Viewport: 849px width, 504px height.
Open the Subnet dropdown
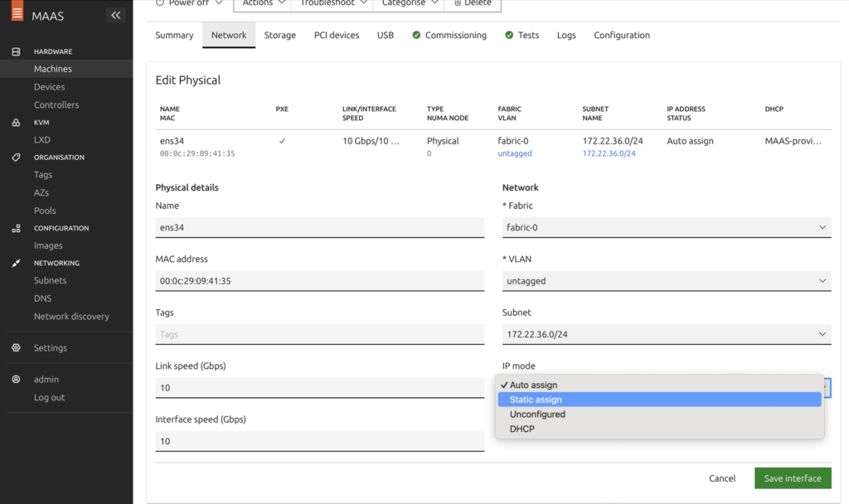coord(667,334)
